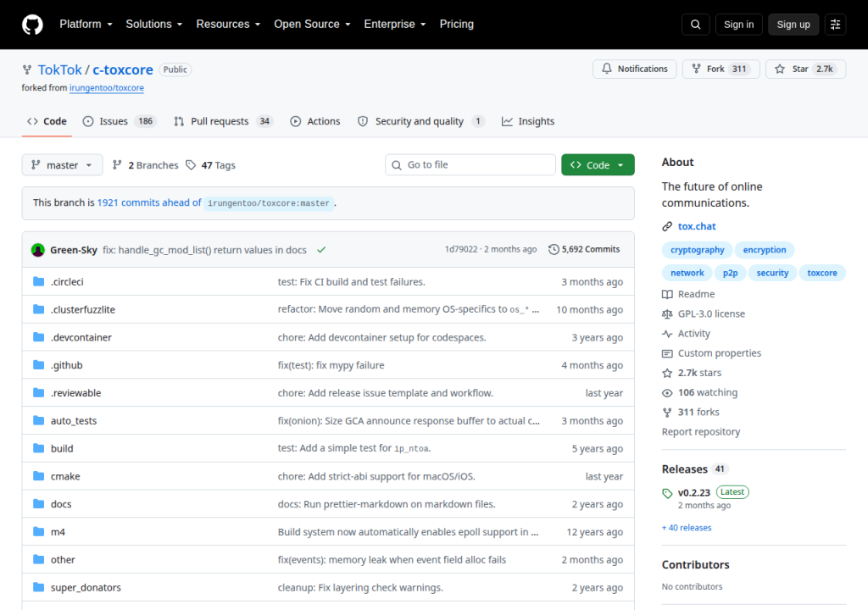This screenshot has height=610, width=868.
Task: Click the GitHub Octocat logo
Action: [x=32, y=25]
